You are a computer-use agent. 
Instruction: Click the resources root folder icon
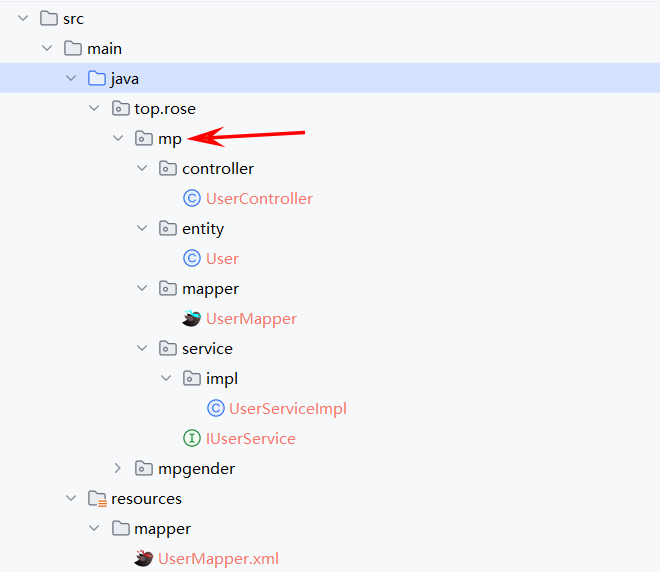click(97, 499)
